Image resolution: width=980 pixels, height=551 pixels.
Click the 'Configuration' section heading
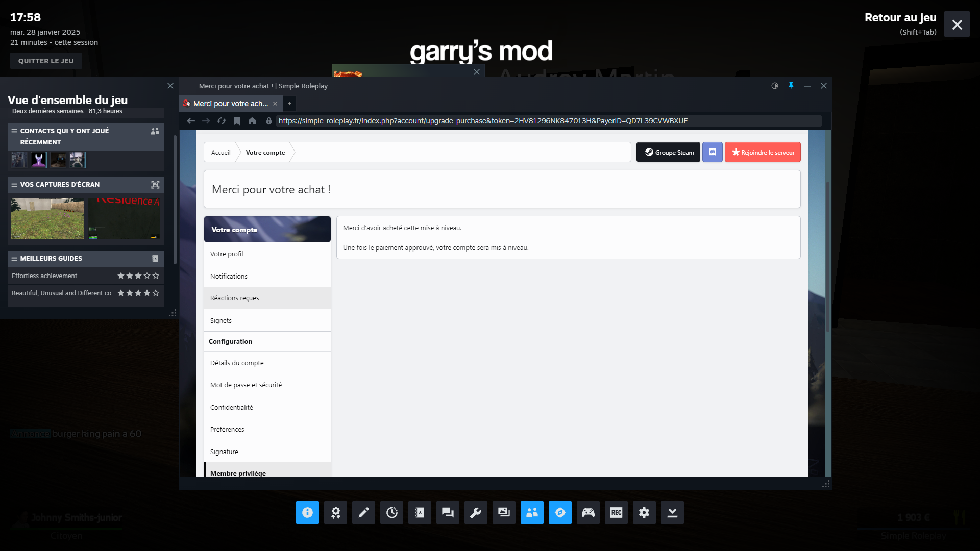click(230, 341)
